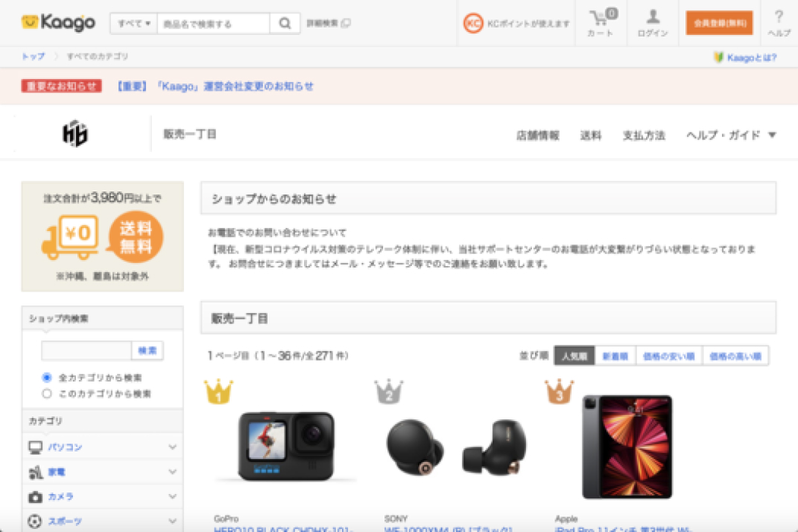
Task: Click the product name search field
Action: tap(214, 23)
